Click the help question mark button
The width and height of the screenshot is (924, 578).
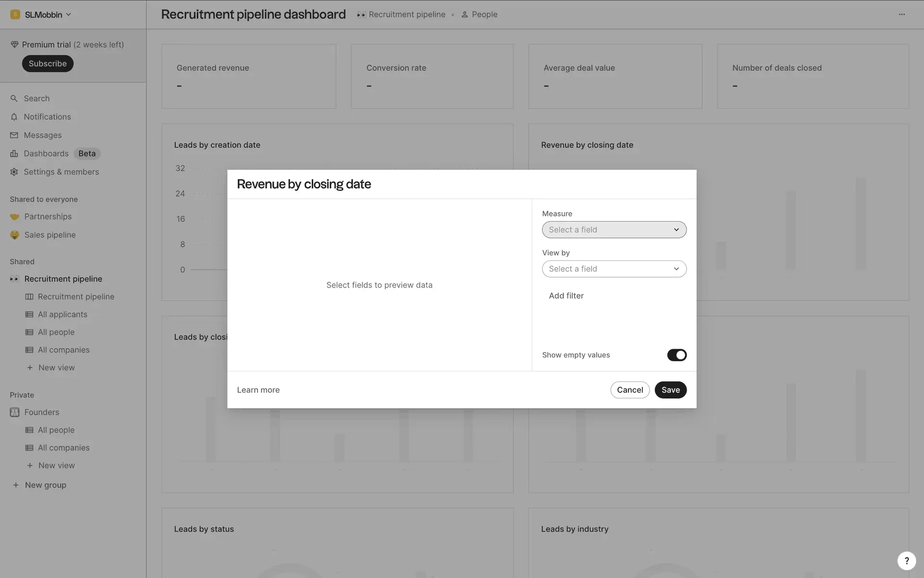906,561
